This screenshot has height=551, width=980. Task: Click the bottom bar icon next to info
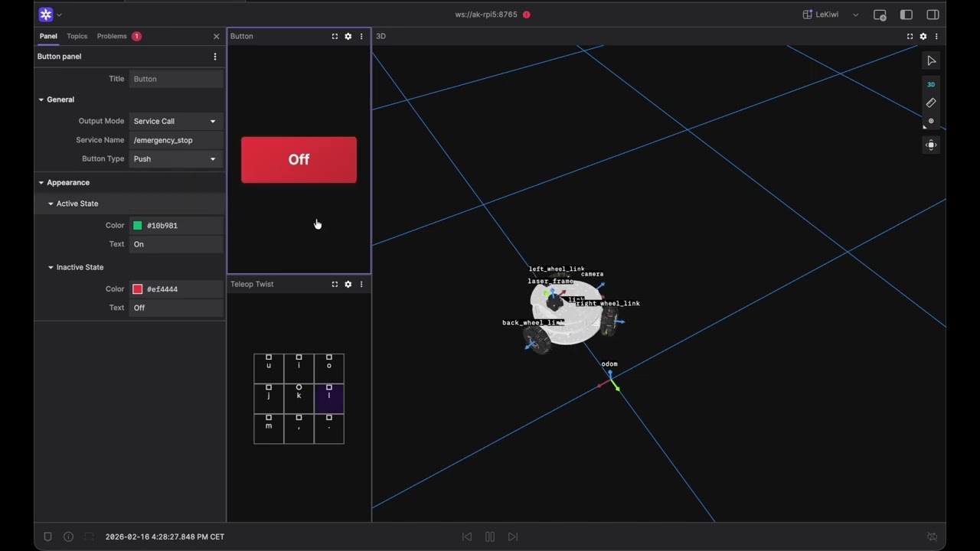click(x=89, y=536)
